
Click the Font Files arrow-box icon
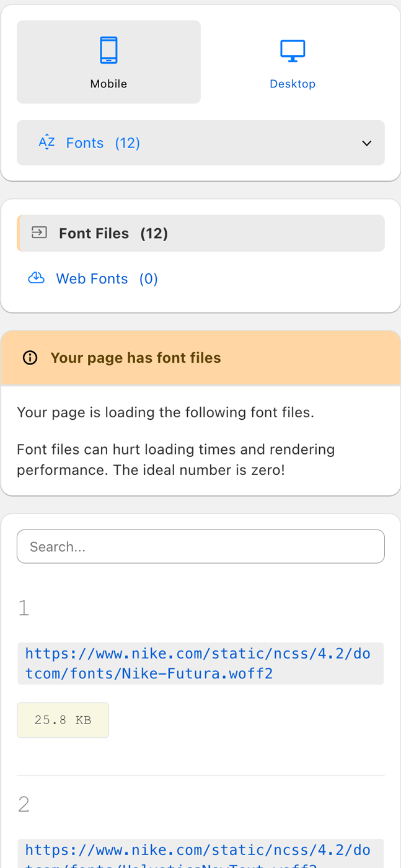pyautogui.click(x=39, y=232)
